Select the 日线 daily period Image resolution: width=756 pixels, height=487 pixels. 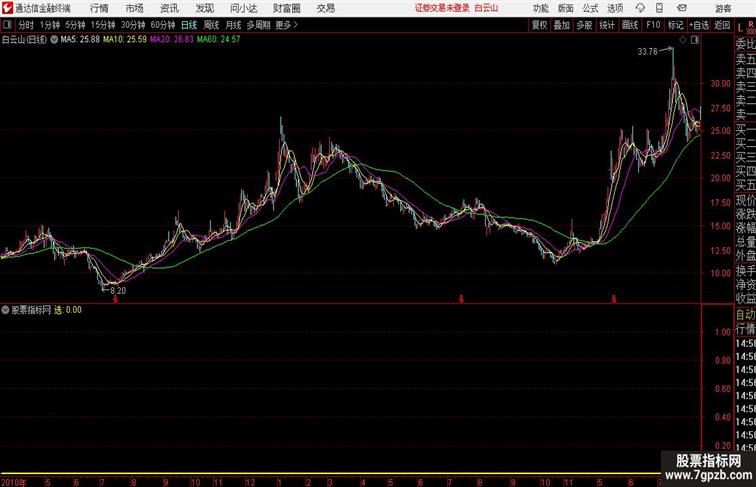pyautogui.click(x=189, y=25)
